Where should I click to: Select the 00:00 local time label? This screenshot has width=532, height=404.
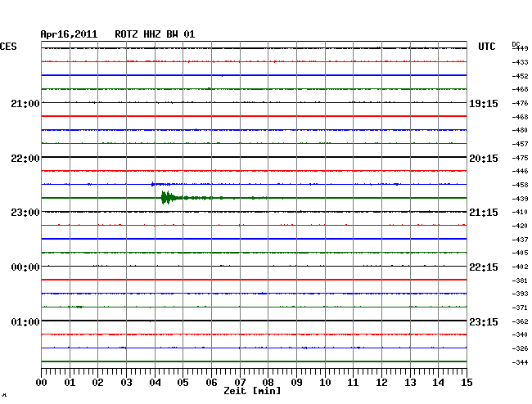25,267
